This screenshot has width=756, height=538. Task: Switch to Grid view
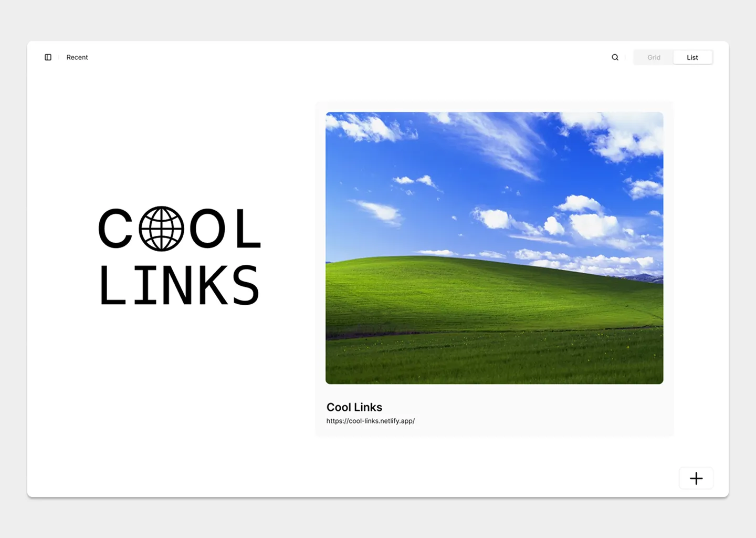click(x=654, y=57)
